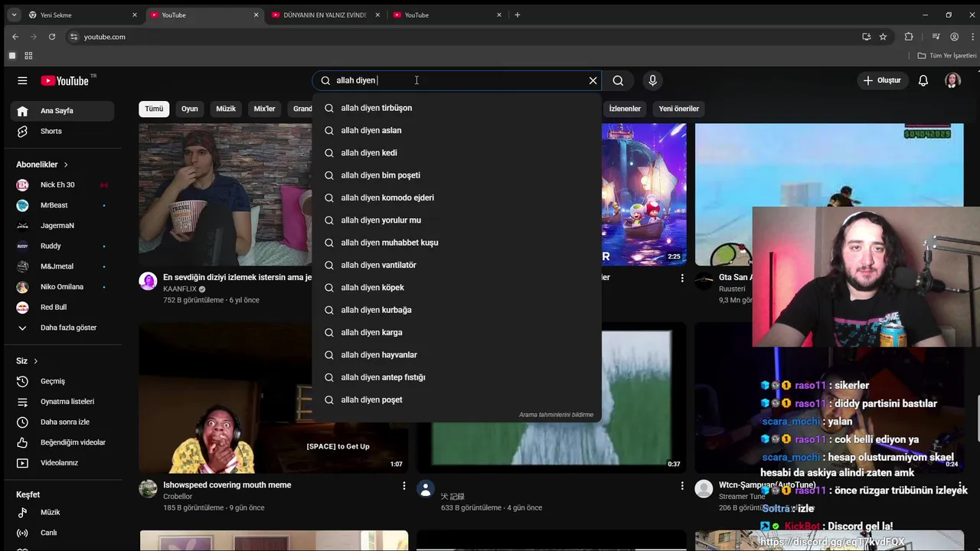This screenshot has width=980, height=551.
Task: Run search with the magnifier button
Action: click(x=618, y=80)
